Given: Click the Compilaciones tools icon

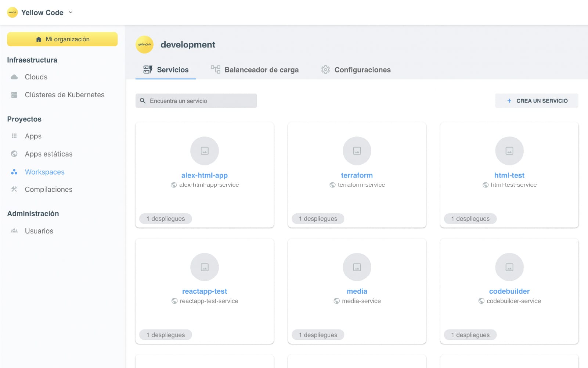Looking at the screenshot, I should click(14, 189).
